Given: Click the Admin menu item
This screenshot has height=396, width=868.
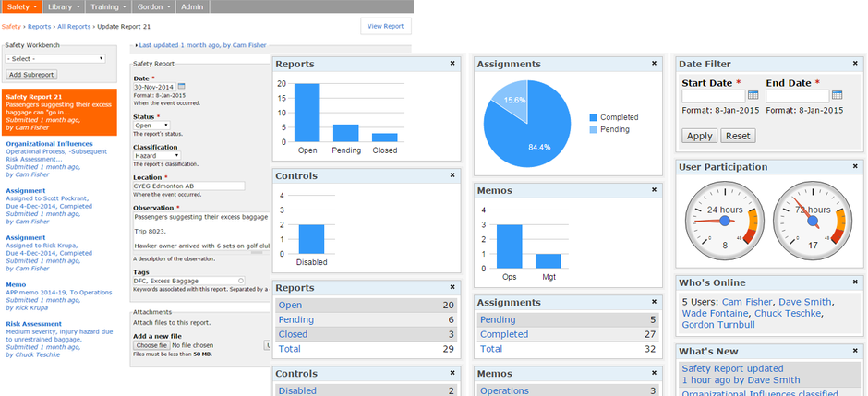Looking at the screenshot, I should (x=191, y=6).
